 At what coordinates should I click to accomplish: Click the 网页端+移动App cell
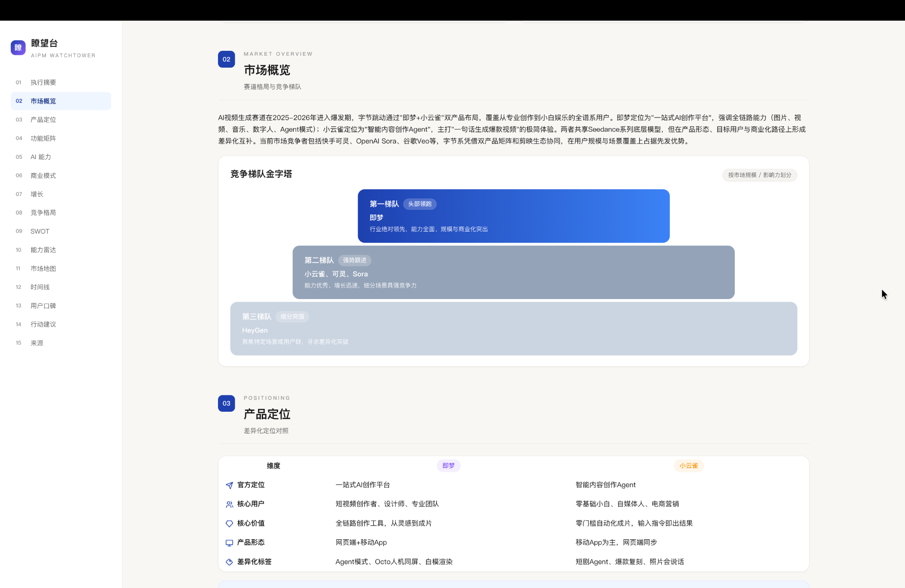(361, 542)
